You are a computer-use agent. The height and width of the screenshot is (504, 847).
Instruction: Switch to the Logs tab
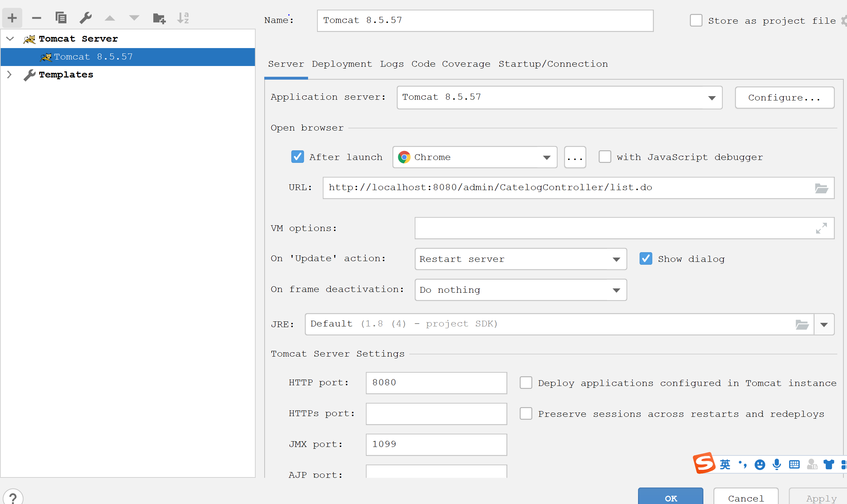[392, 64]
